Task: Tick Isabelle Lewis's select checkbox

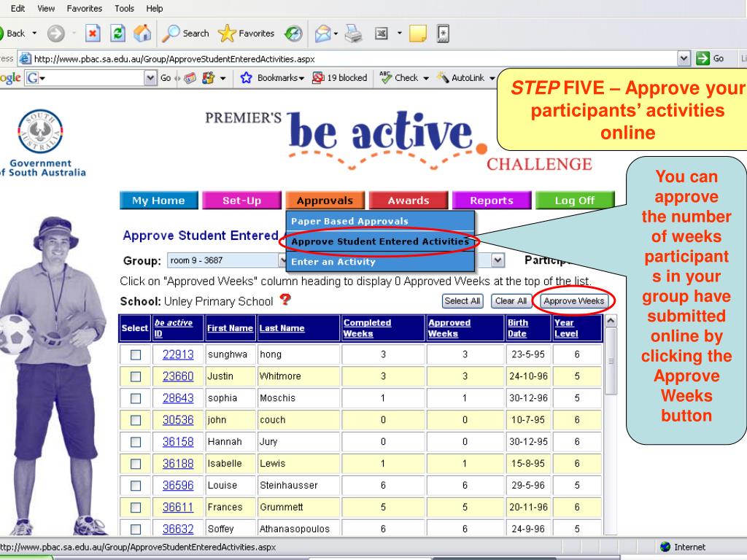Action: pos(136,464)
